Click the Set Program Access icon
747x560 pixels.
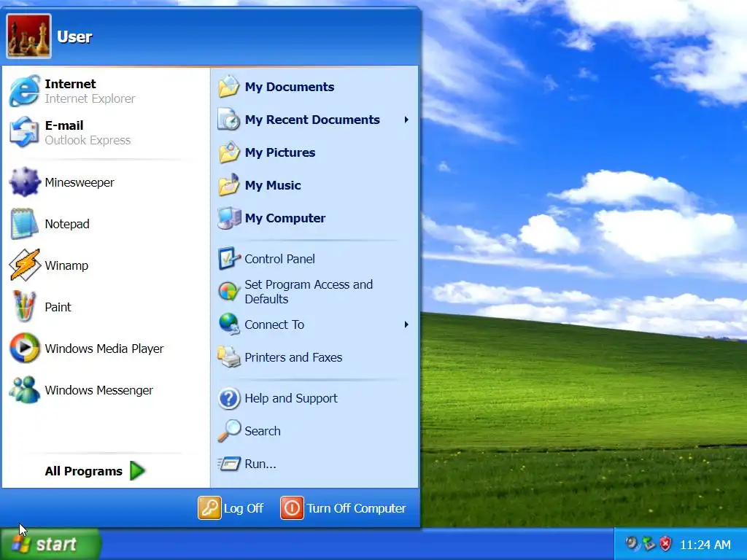click(x=228, y=292)
